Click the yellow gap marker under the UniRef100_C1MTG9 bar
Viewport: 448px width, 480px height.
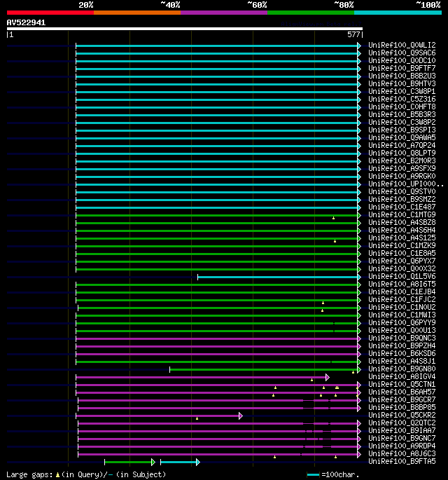333,218
